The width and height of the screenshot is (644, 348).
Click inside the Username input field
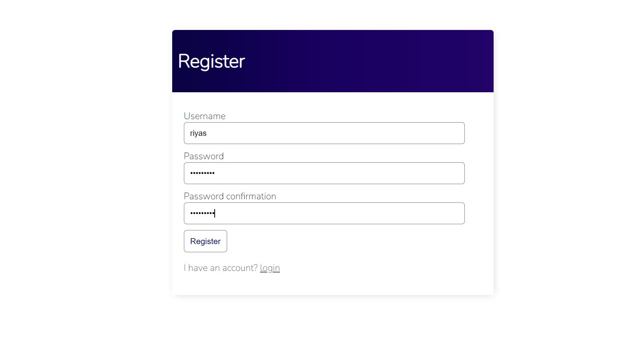point(323,133)
